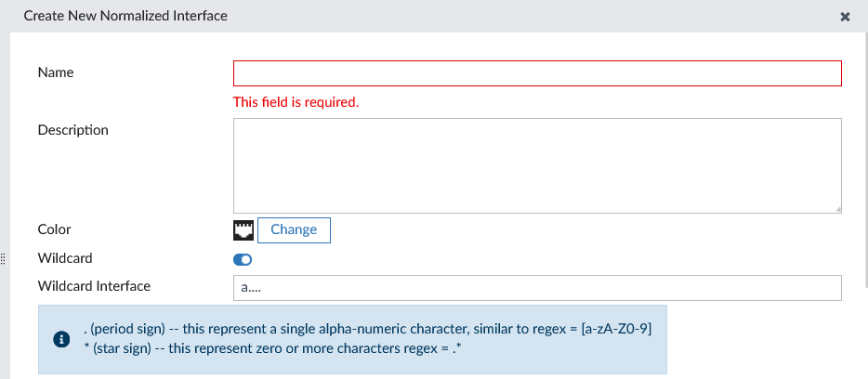This screenshot has height=379, width=868.
Task: Click the Color label
Action: coord(54,229)
